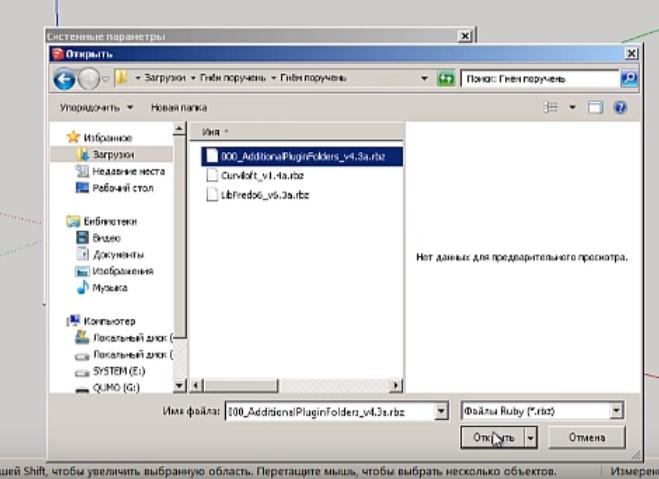This screenshot has height=479, width=659.
Task: Open the Упорядочить menu
Action: click(x=96, y=107)
